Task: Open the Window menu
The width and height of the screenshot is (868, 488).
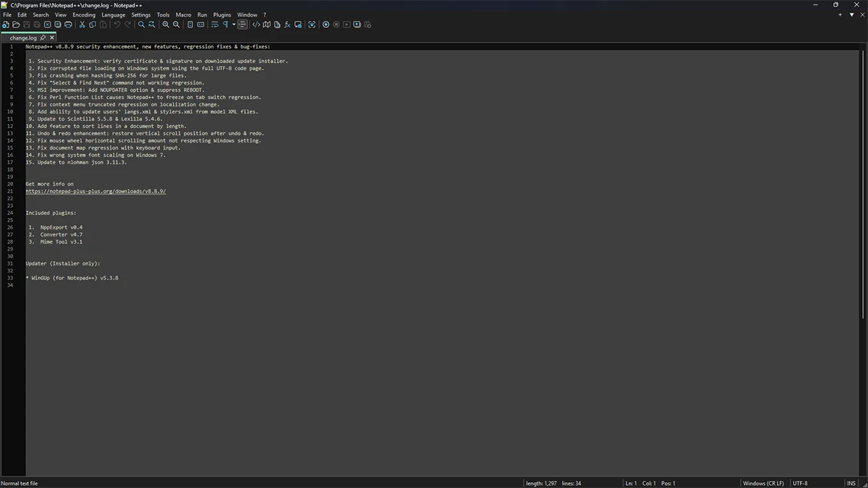Action: [247, 14]
